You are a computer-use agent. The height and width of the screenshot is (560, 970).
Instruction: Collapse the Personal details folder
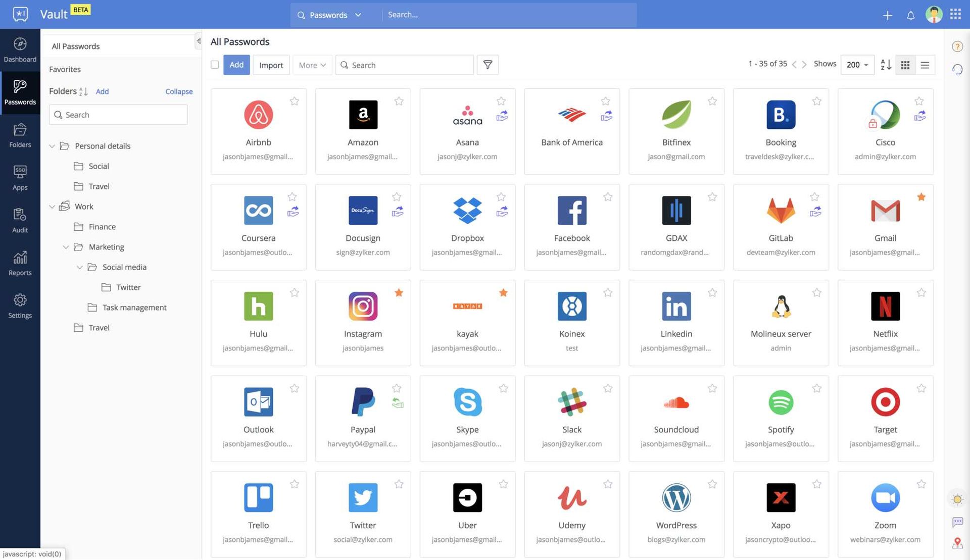[52, 146]
